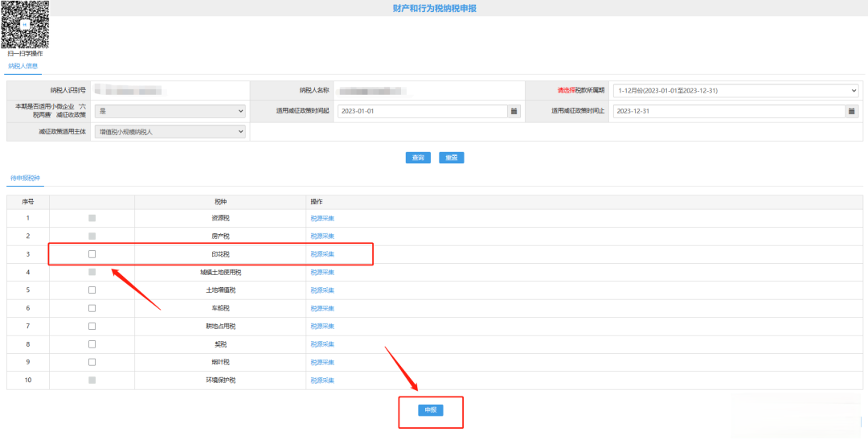Screen dimensions: 868x444
Task: Tick the 土地增值税 checkbox
Action: coord(92,290)
